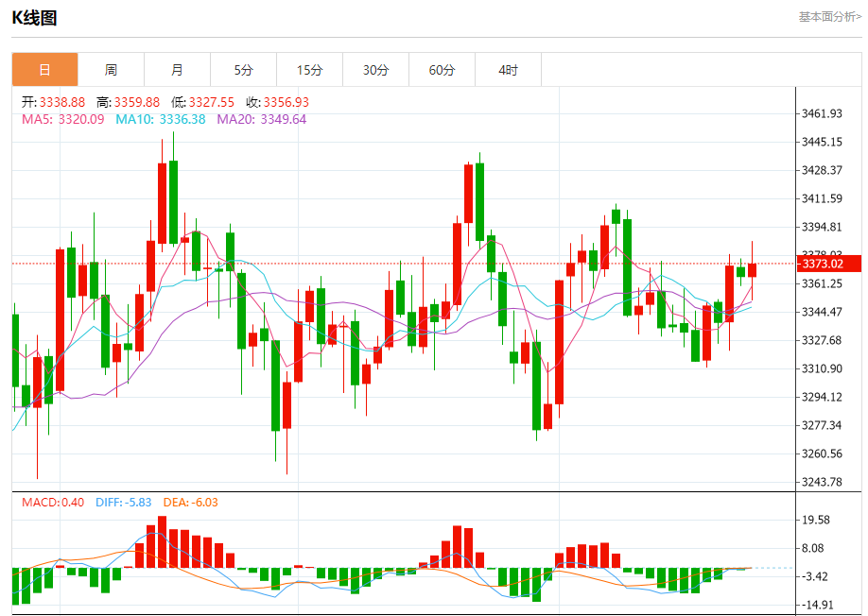Switch to the 月 monthly tab

point(177,70)
